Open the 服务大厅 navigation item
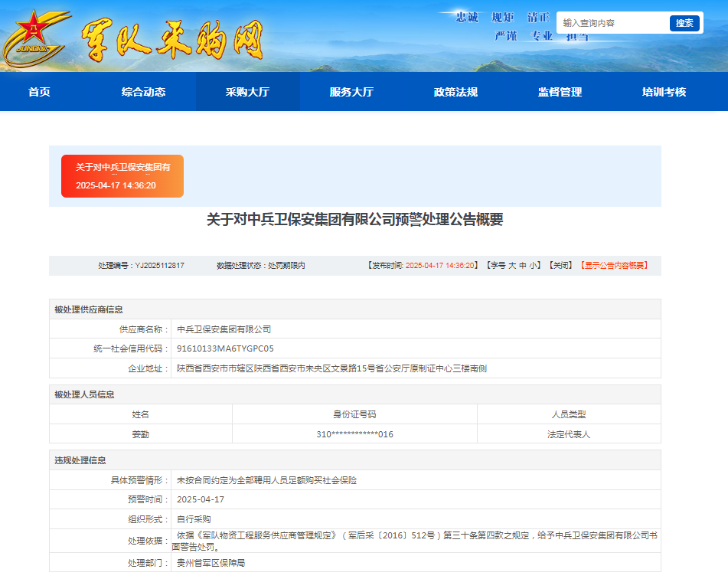Image resolution: width=728 pixels, height=579 pixels. click(351, 92)
